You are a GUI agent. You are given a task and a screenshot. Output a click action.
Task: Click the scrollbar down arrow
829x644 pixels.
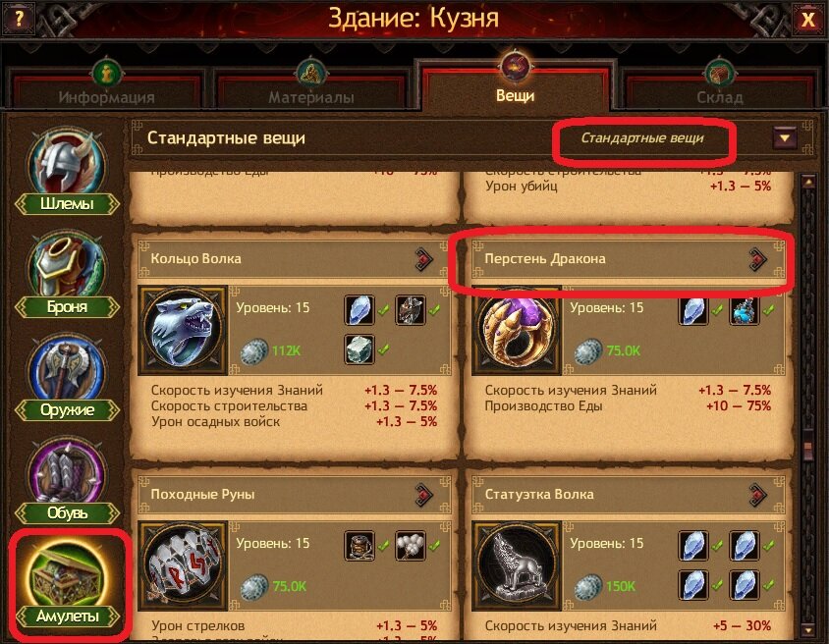click(x=808, y=629)
